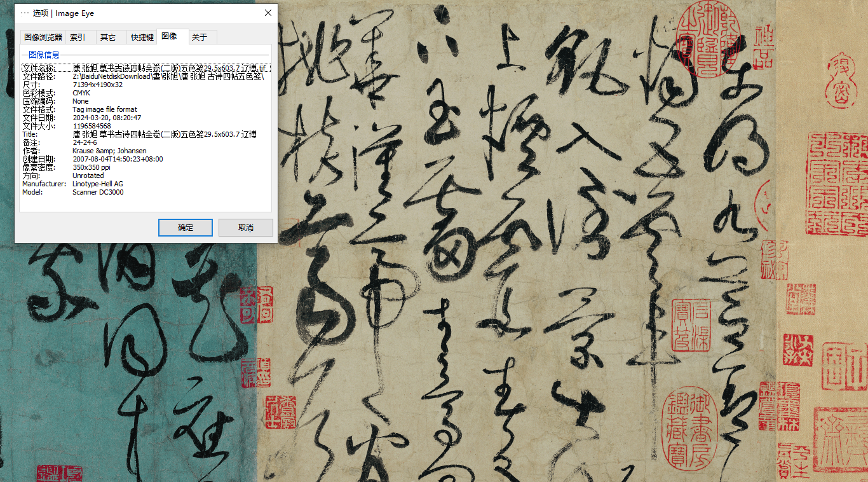Close the 选项 dialog window
This screenshot has width=868, height=482.
[x=268, y=13]
